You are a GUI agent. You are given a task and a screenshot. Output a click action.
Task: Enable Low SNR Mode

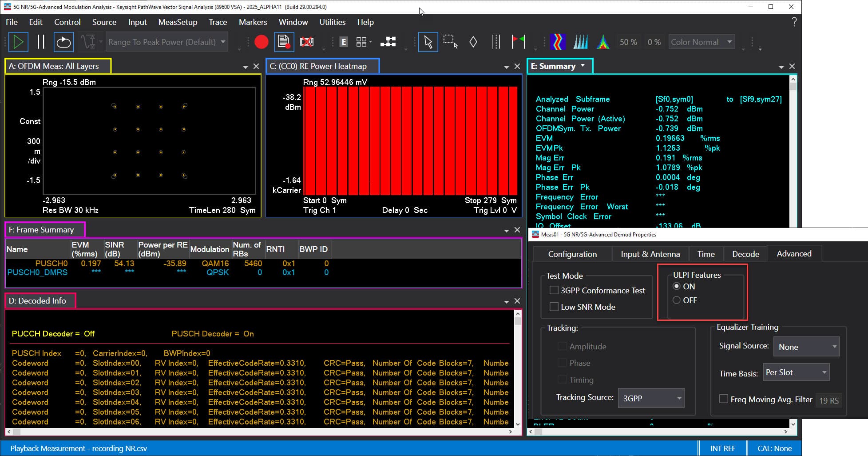(554, 306)
